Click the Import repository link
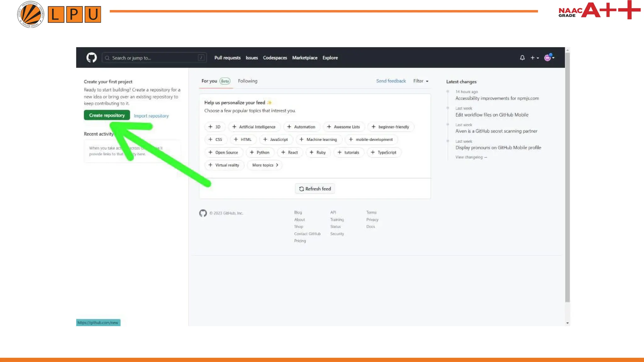The width and height of the screenshot is (644, 362). coord(151,116)
